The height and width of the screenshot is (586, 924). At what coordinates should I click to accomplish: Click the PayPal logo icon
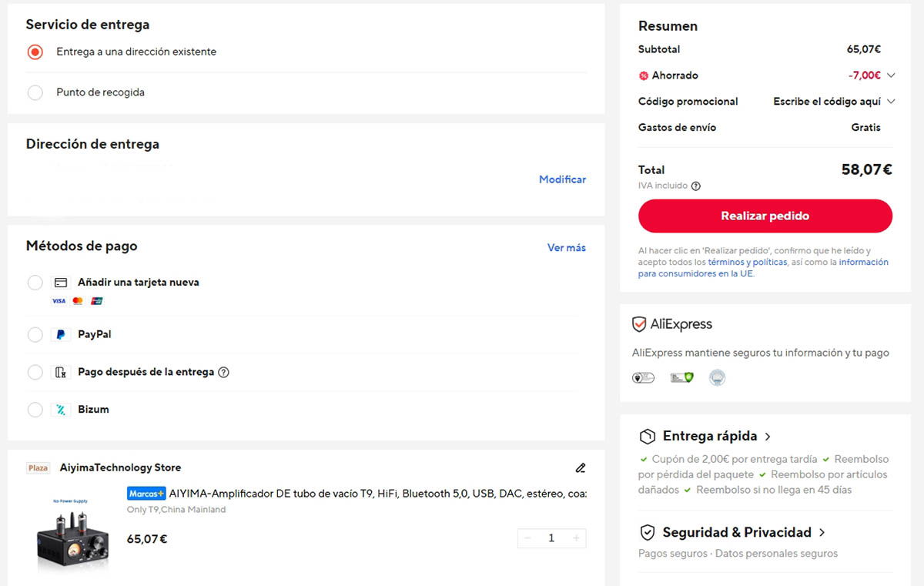tap(62, 334)
